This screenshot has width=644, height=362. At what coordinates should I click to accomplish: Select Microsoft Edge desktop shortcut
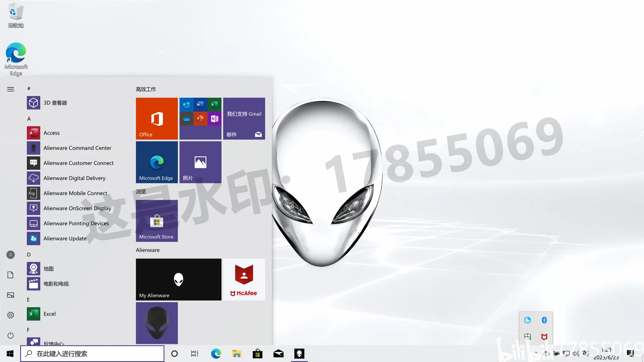click(16, 59)
